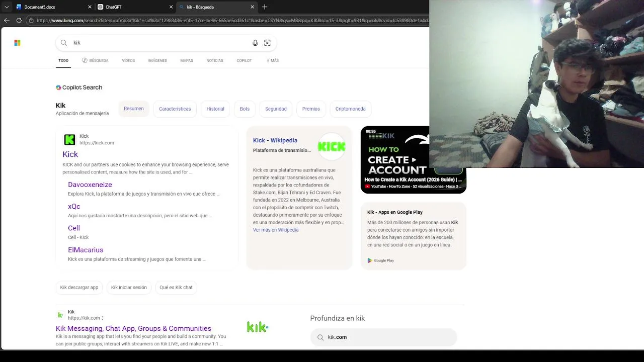This screenshot has width=644, height=362.
Task: Select the VÍDEOS tab
Action: click(x=128, y=60)
